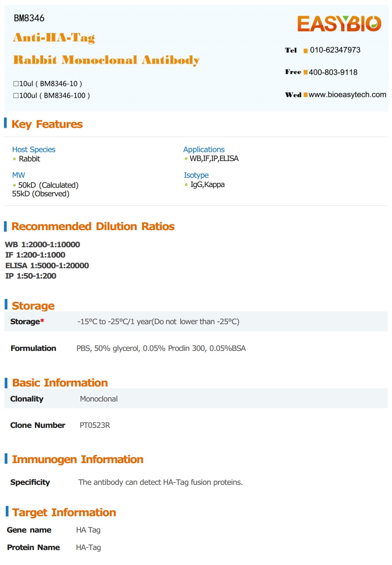Click the red asterisk after Storage
Viewport: 392px width, 565px height.
pyautogui.click(x=42, y=321)
